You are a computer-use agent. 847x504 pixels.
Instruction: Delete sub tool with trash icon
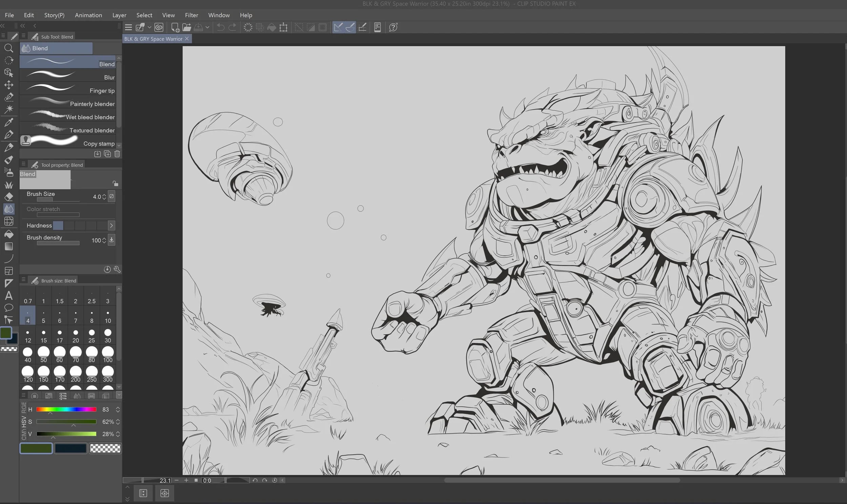(117, 154)
